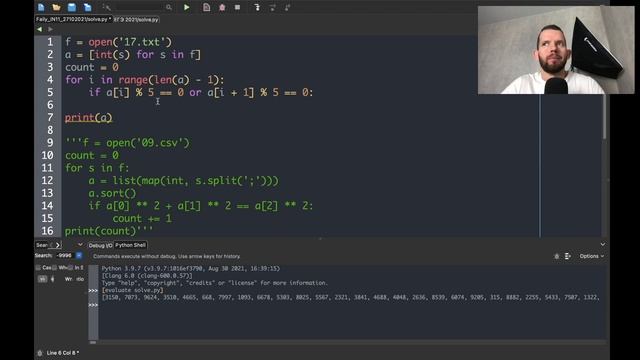Click the goto-definition icon left of toolbar search
640x360 pixels.
coord(107,7)
